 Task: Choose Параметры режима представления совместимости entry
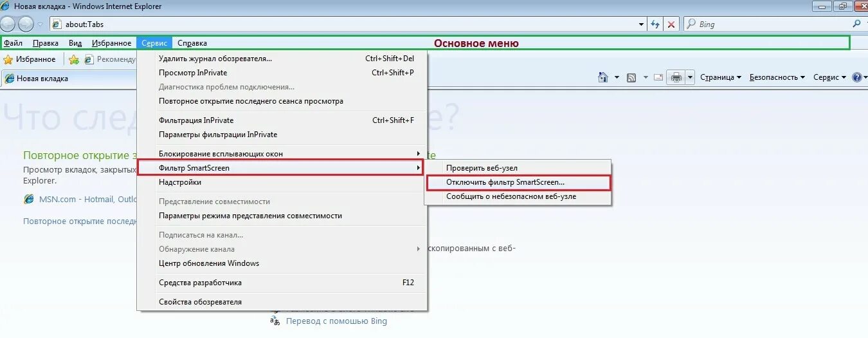(282, 216)
